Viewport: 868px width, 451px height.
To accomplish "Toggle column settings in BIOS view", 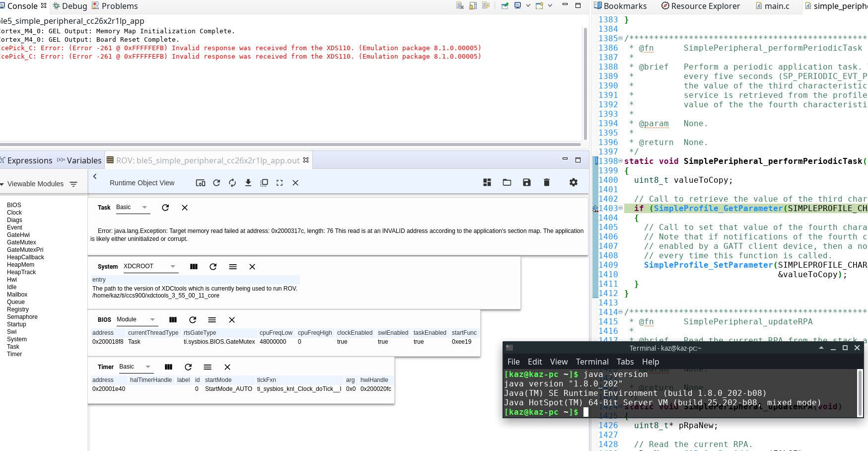I will click(x=173, y=320).
